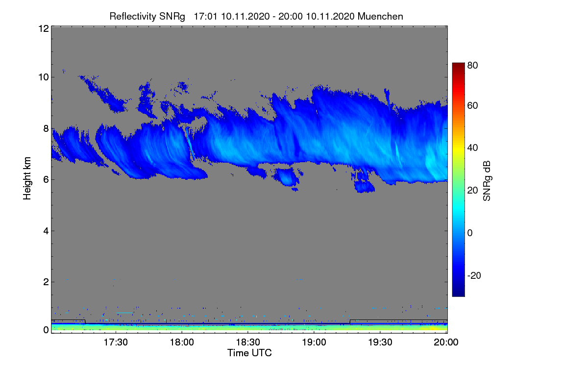This screenshot has width=588, height=392.
Task: Click the colorbar value '80'
Action: point(473,64)
